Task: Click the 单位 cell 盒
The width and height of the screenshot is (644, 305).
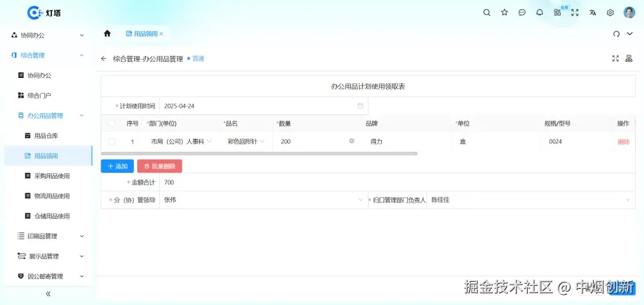Action: click(x=463, y=142)
